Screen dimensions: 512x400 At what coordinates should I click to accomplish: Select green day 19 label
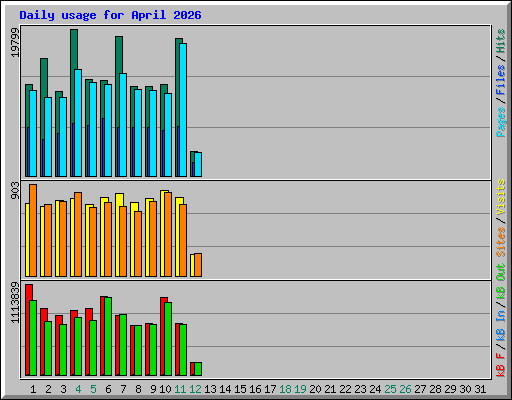pos(300,389)
